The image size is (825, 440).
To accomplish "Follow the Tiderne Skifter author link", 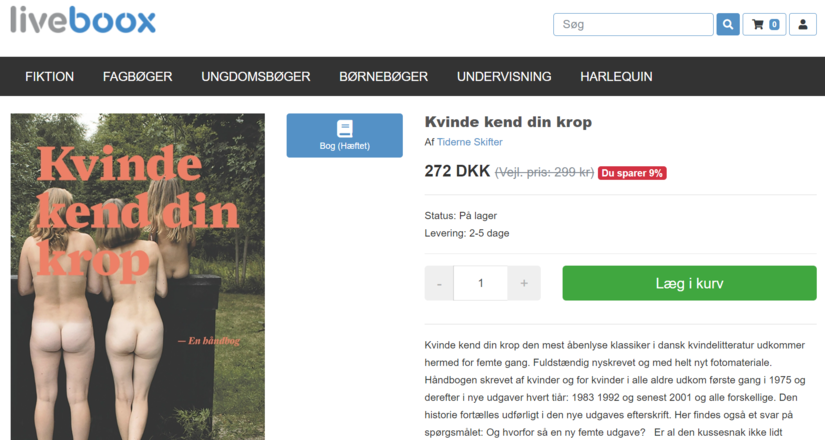I will [469, 142].
